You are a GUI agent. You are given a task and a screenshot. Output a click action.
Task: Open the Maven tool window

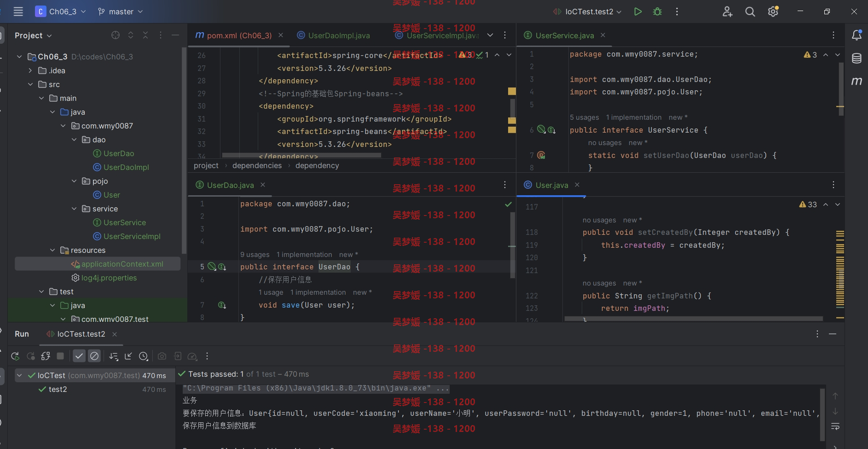coord(856,82)
